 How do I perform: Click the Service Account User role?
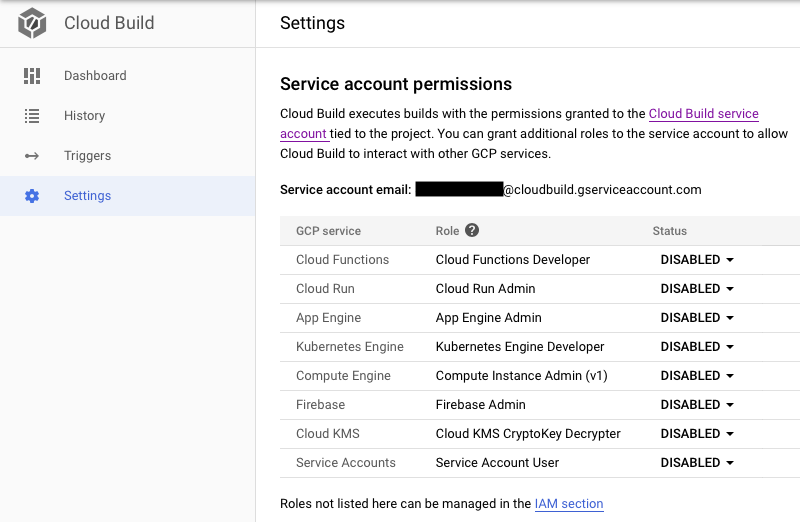[497, 463]
